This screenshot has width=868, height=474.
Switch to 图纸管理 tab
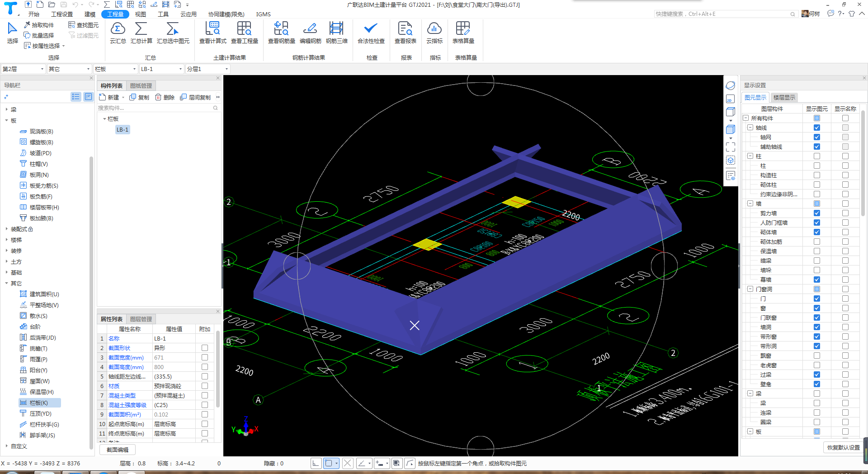[x=141, y=85]
